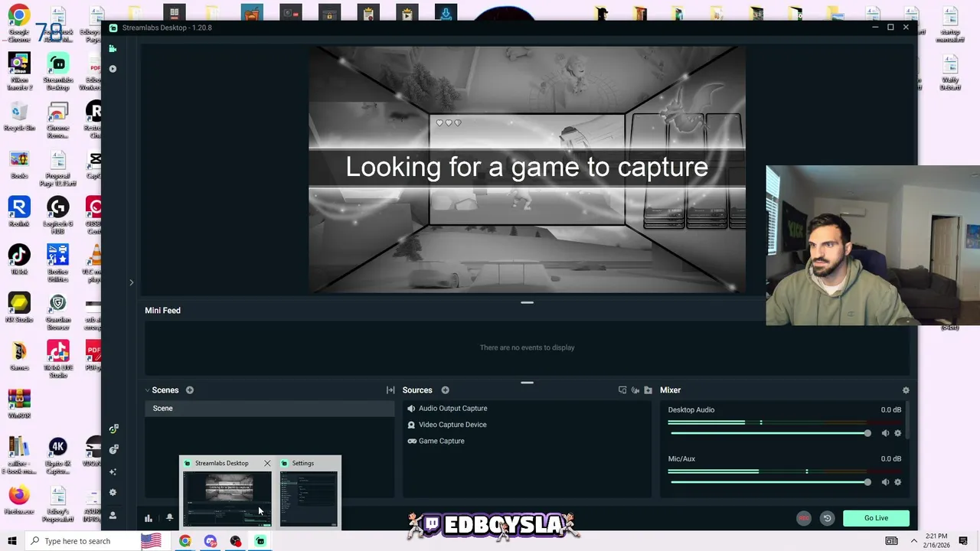Open Streamlabs sidebar disc icon with arrow
Viewport: 980px width, 551px height.
113,449
